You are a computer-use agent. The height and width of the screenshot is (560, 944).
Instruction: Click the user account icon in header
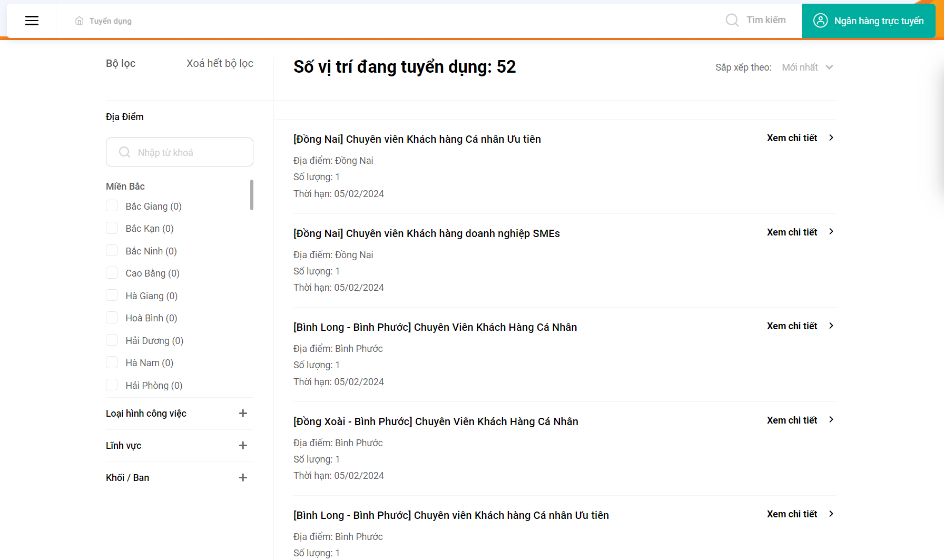pyautogui.click(x=820, y=21)
